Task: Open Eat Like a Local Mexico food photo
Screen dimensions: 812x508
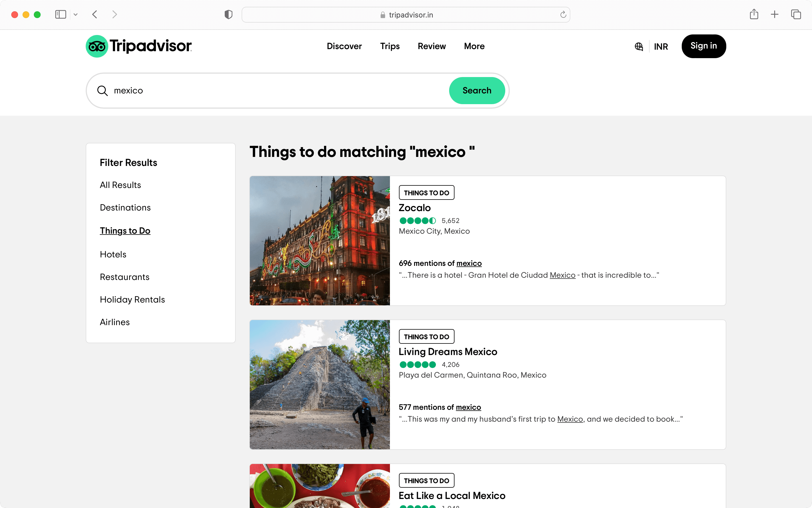Action: 320,486
